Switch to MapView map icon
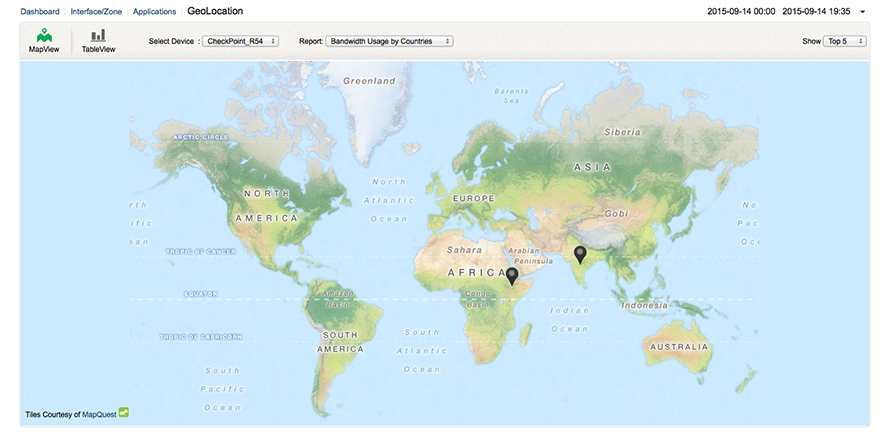Viewport: 883px width, 437px height. pyautogui.click(x=44, y=35)
